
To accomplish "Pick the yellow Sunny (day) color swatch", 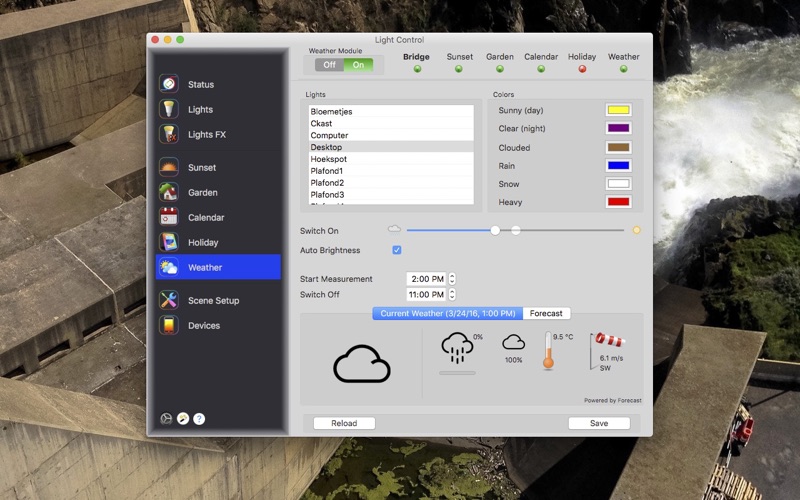I will click(618, 110).
